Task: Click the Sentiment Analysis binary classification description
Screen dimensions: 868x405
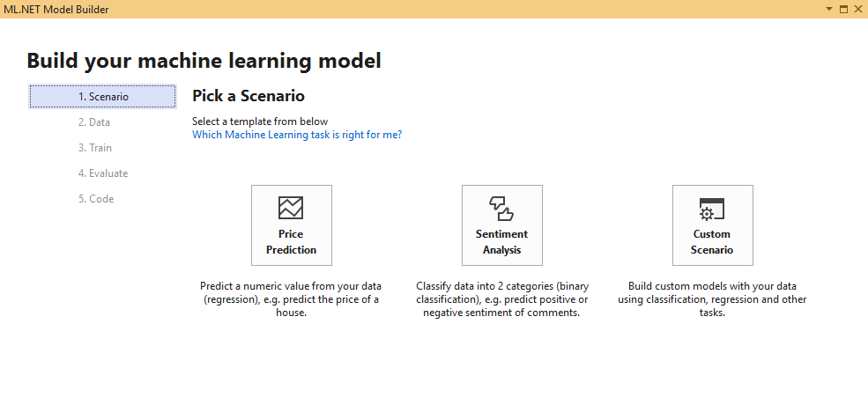Action: click(x=502, y=299)
